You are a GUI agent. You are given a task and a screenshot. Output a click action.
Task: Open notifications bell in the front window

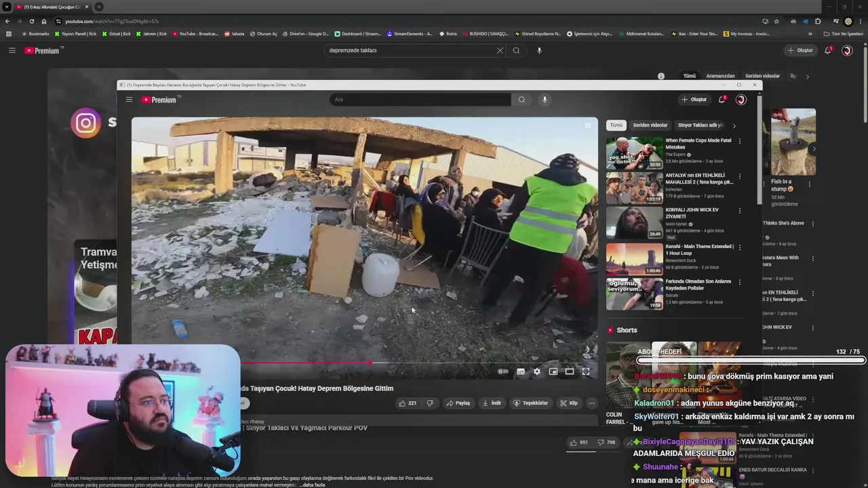pyautogui.click(x=722, y=100)
